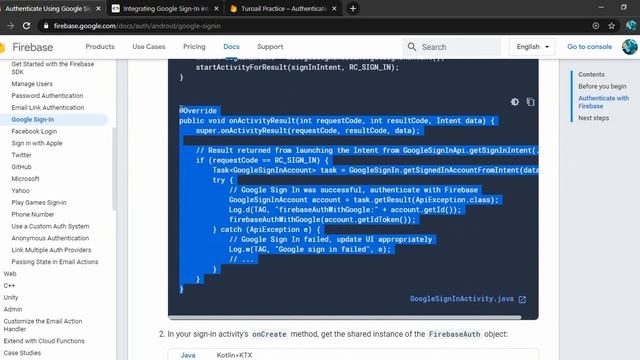Open the Support menu item

tap(270, 47)
